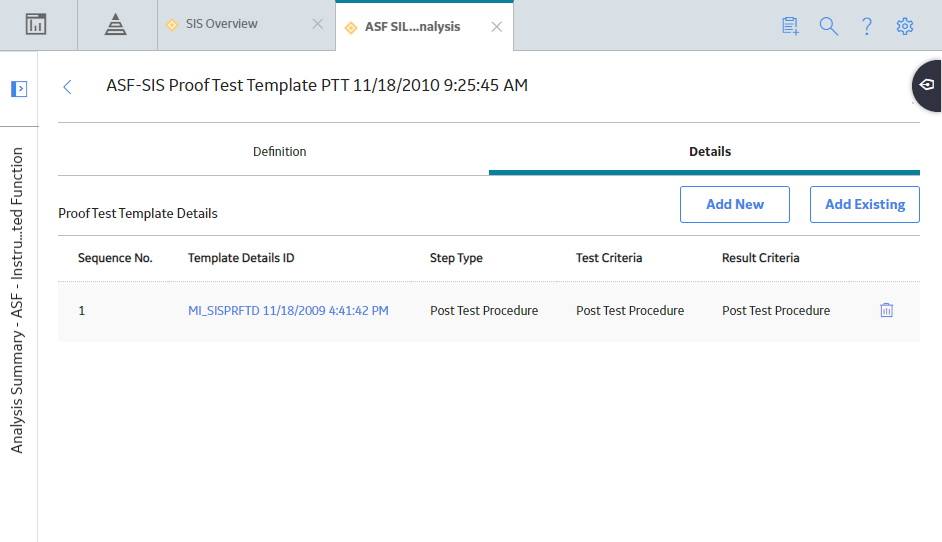Click the Add Existing button
This screenshot has height=542, width=942.
click(865, 204)
